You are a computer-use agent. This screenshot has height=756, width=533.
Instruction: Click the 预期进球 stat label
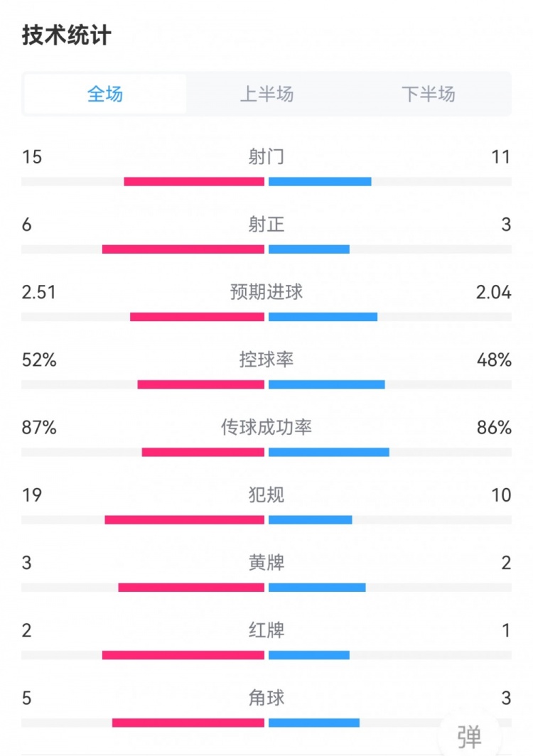(x=266, y=292)
